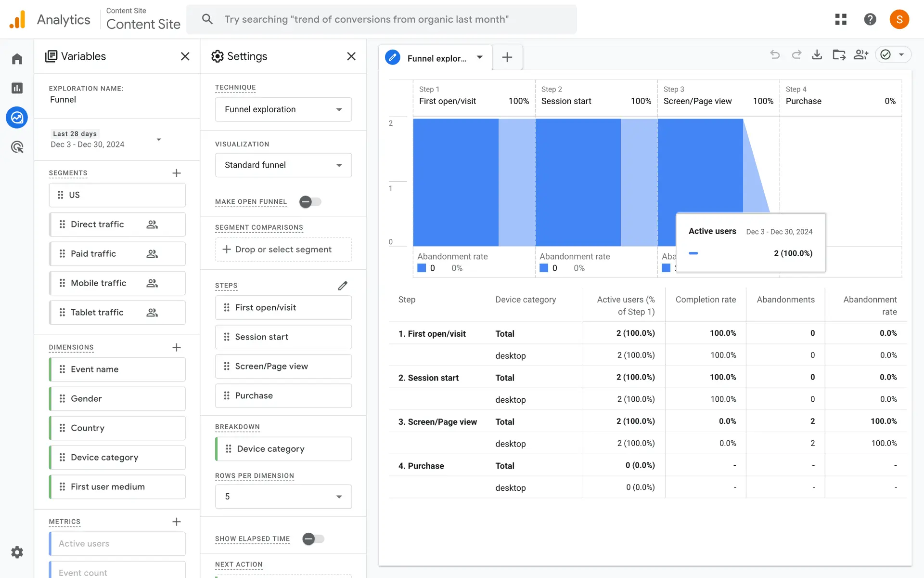Viewport: 924px width, 578px height.
Task: Open Admin settings gear icon
Action: 17,552
